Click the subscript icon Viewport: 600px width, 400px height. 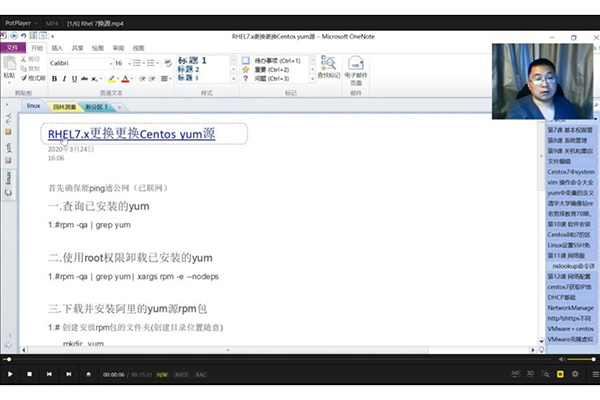click(95, 79)
